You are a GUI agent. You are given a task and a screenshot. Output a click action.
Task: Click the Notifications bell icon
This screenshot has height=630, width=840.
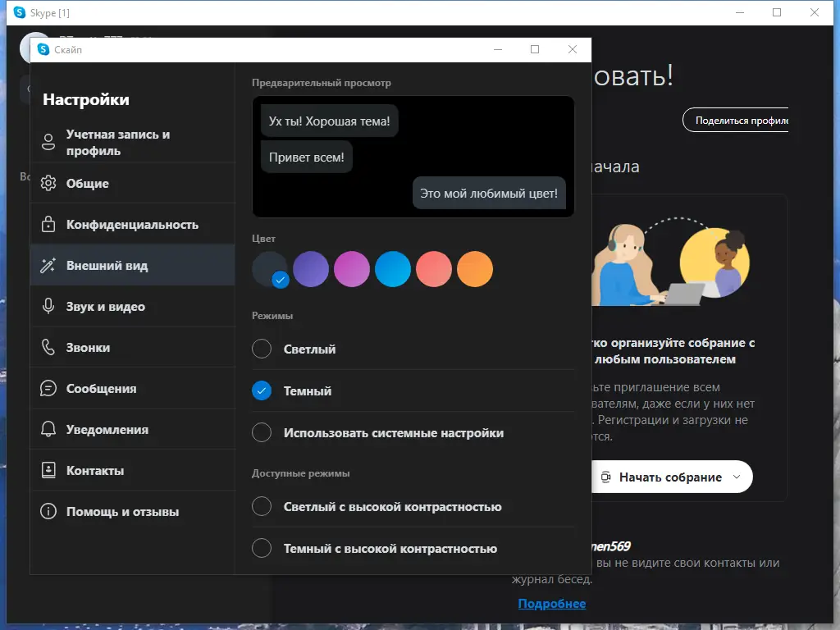pos(49,428)
